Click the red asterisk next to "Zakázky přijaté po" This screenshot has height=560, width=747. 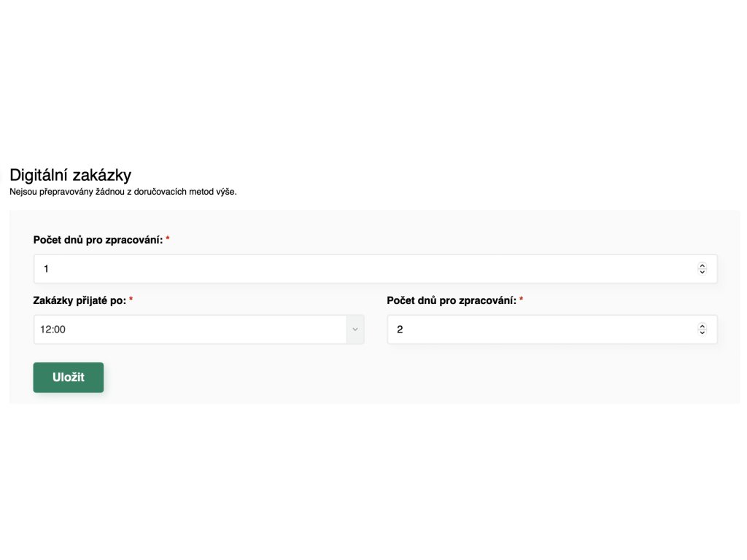(x=131, y=299)
